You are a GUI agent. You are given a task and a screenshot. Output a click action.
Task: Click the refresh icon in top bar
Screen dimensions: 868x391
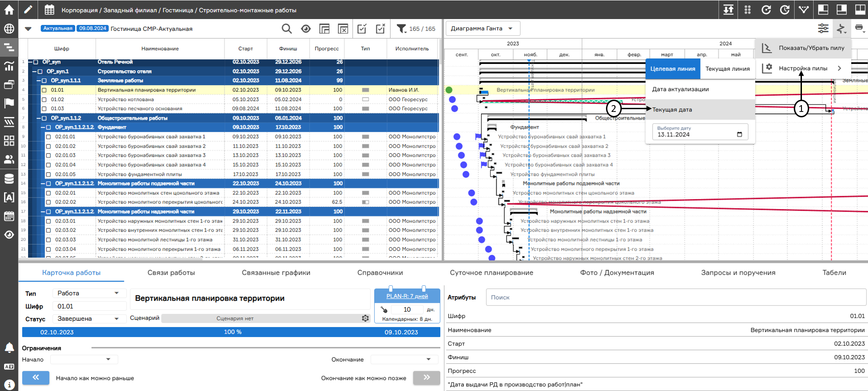[766, 10]
